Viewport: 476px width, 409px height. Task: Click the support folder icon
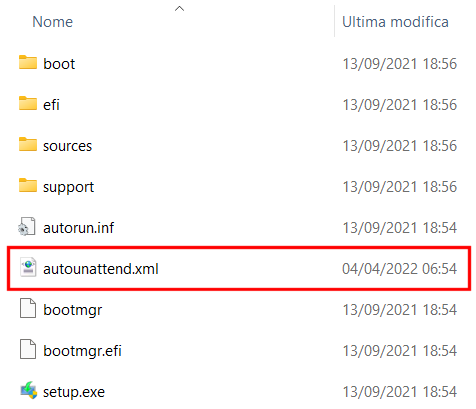coord(28,185)
